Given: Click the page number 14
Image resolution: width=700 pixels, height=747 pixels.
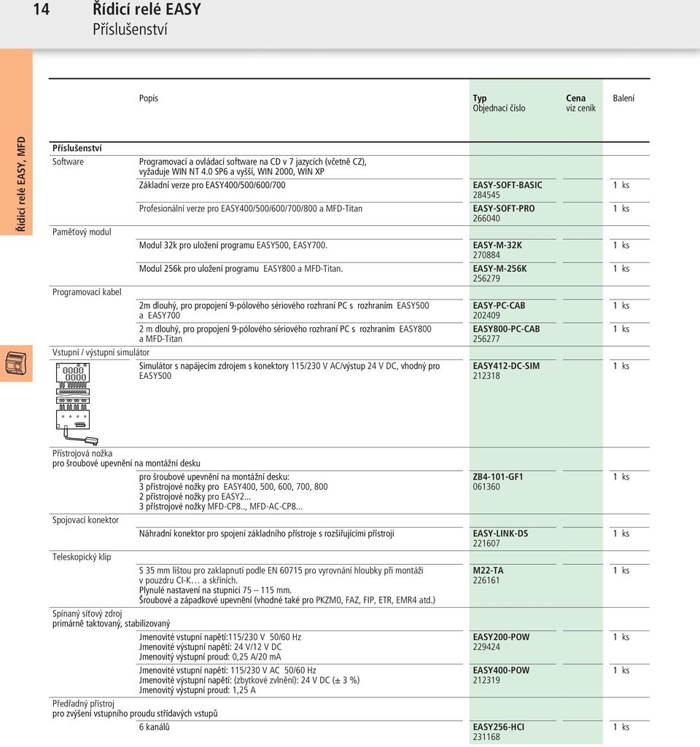Looking at the screenshot, I should pyautogui.click(x=41, y=9).
